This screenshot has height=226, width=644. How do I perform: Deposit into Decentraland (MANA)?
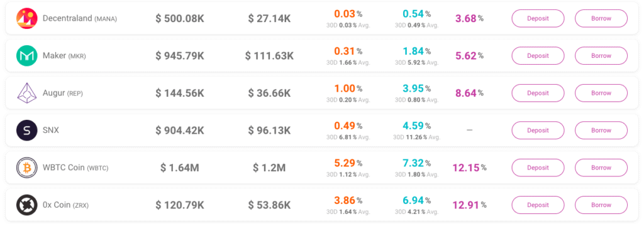(x=538, y=18)
